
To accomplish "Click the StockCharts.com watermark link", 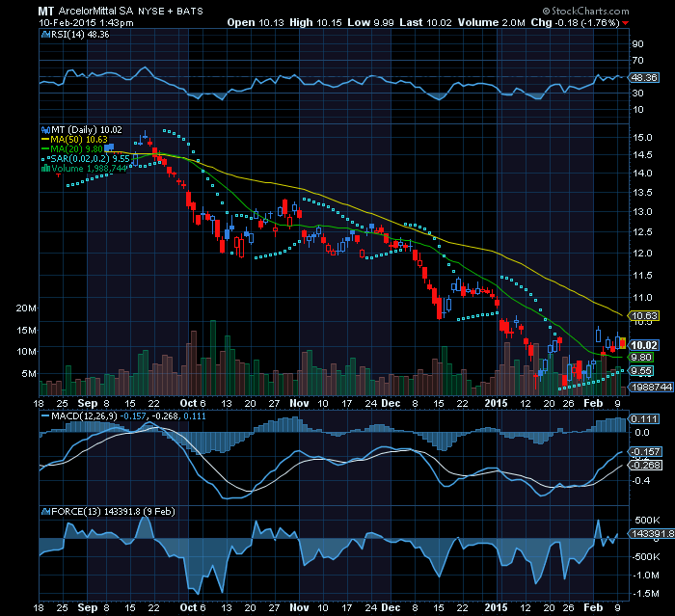I will click(585, 12).
